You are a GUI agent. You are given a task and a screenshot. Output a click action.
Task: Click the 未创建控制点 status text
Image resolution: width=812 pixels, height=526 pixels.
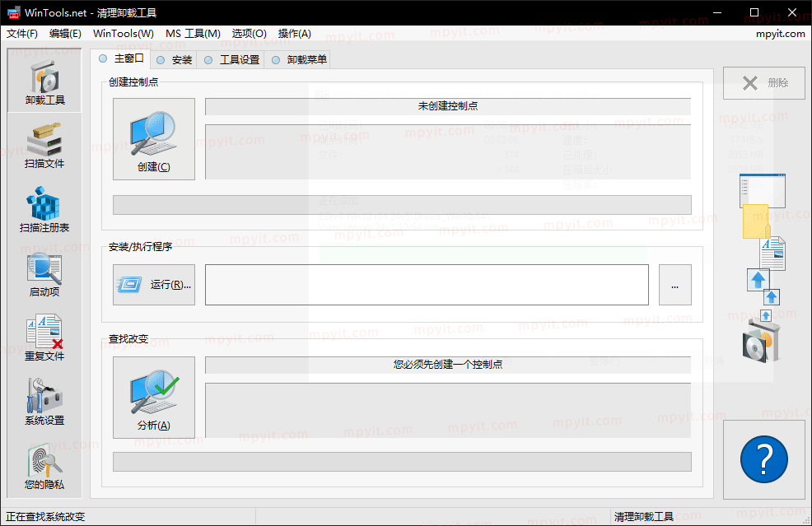coord(448,106)
